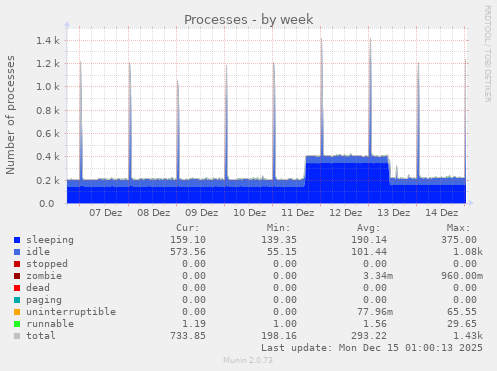Click sleeping current value 159.10
This screenshot has width=497, height=371.
point(188,240)
